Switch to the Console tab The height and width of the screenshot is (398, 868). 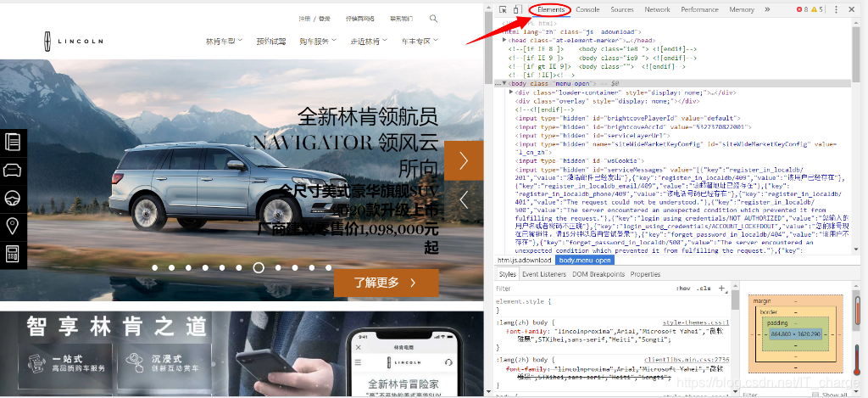click(x=587, y=9)
